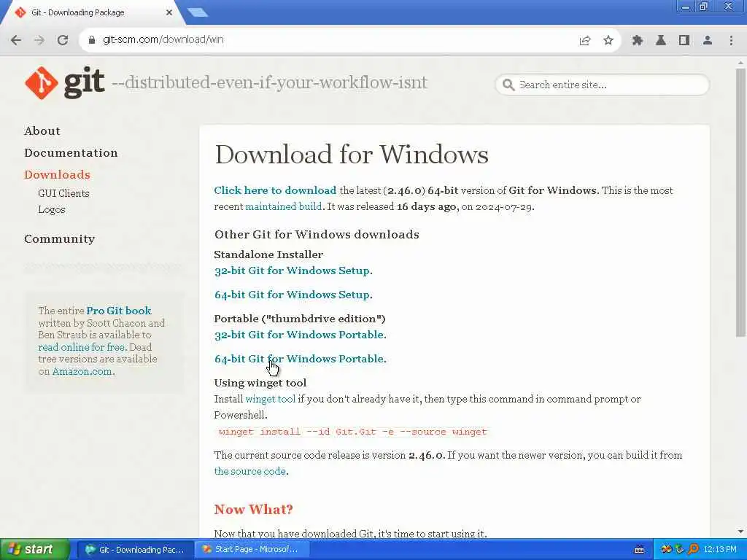This screenshot has width=747, height=560.
Task: Download 64-bit Git for Windows Setup
Action: click(292, 295)
